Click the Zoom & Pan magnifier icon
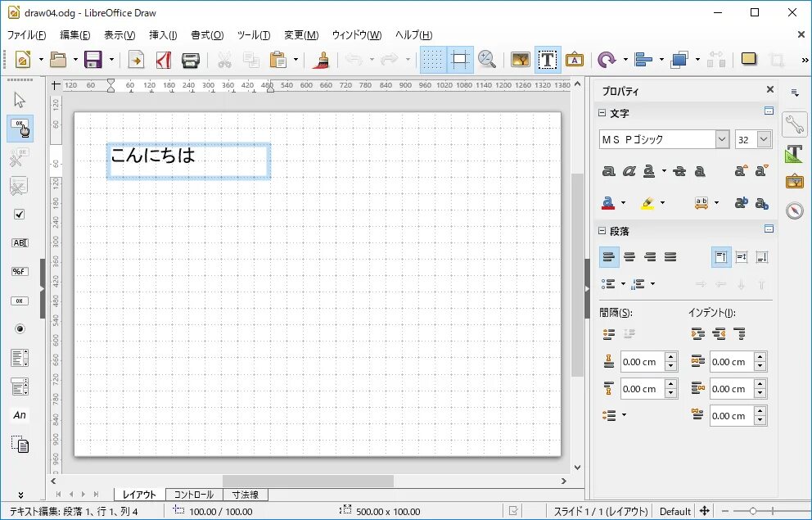This screenshot has height=520, width=812. pyautogui.click(x=487, y=60)
